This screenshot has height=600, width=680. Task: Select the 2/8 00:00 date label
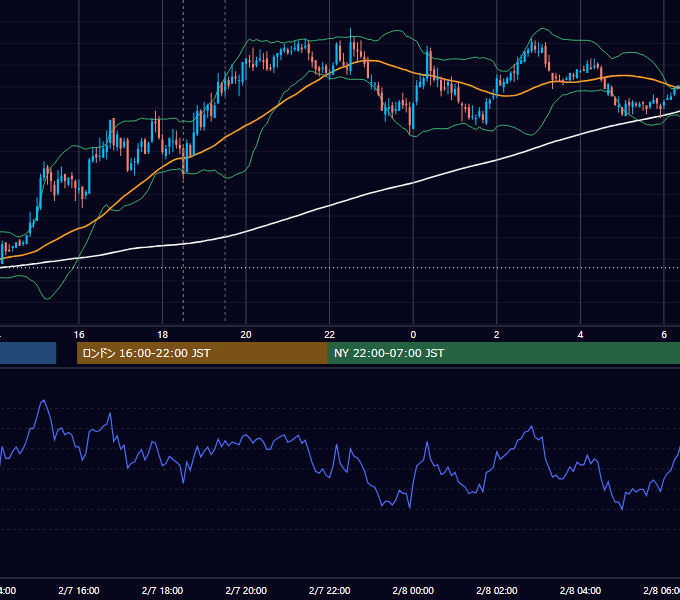pyautogui.click(x=413, y=590)
